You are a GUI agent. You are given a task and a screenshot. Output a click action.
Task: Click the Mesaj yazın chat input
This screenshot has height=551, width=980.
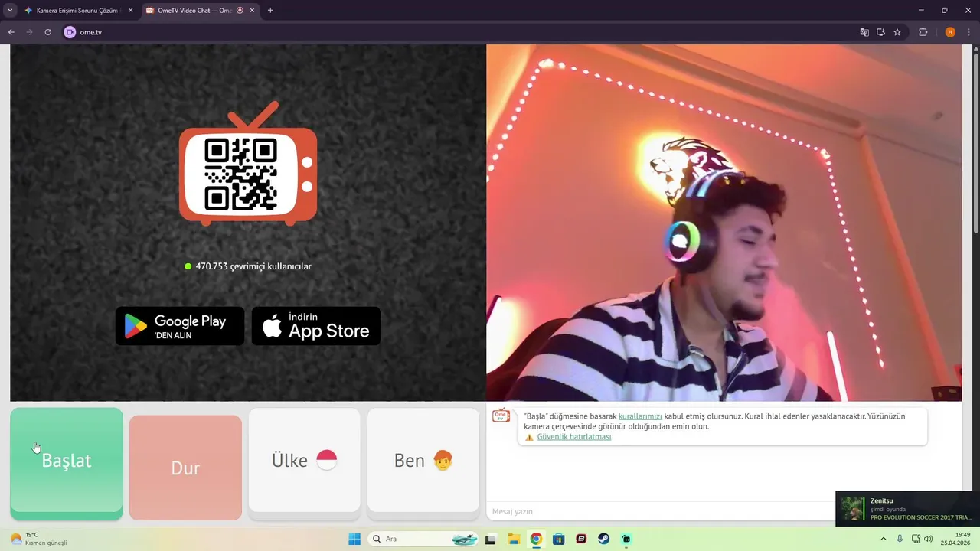coord(660,511)
